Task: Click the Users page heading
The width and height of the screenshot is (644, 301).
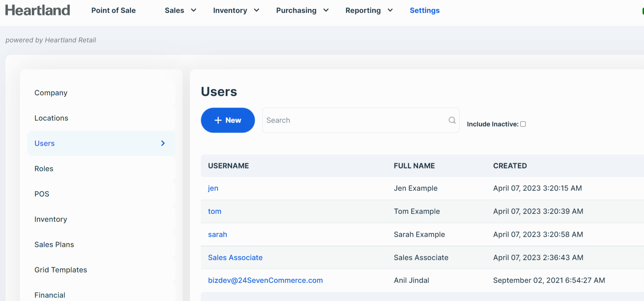Action: [219, 92]
